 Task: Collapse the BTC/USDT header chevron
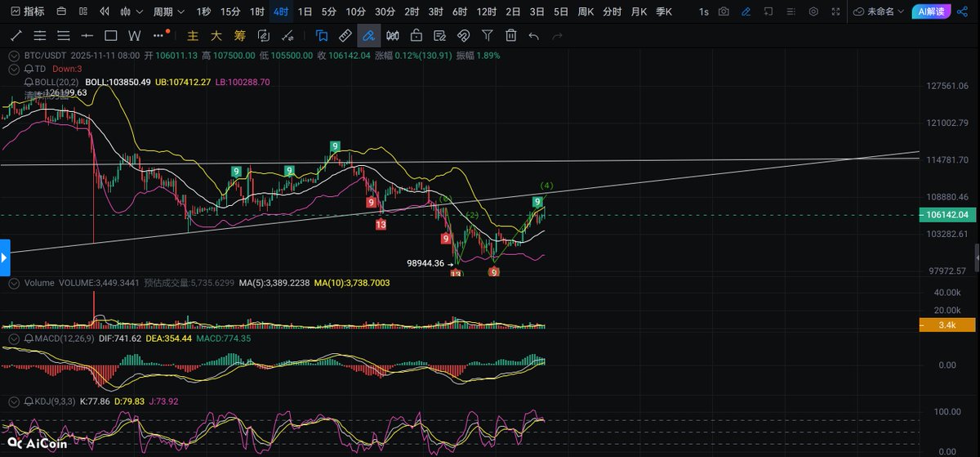click(x=13, y=56)
